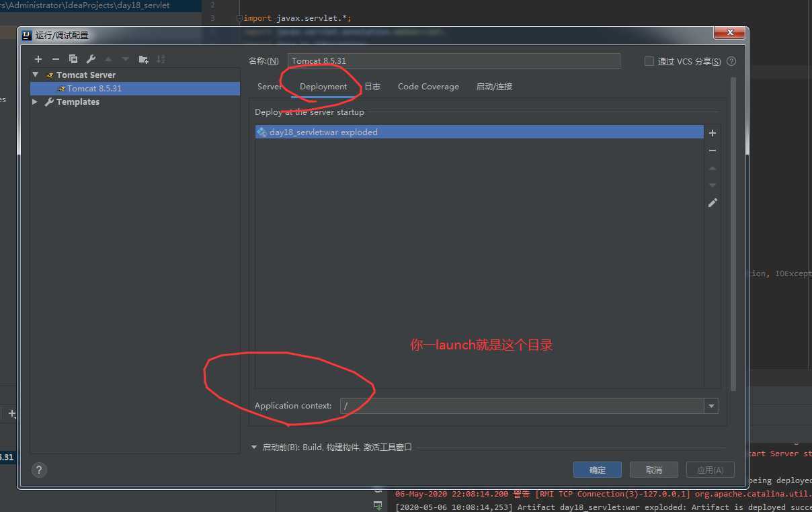Image resolution: width=812 pixels, height=512 pixels.
Task: Switch to Code Coverage tab
Action: [428, 87]
